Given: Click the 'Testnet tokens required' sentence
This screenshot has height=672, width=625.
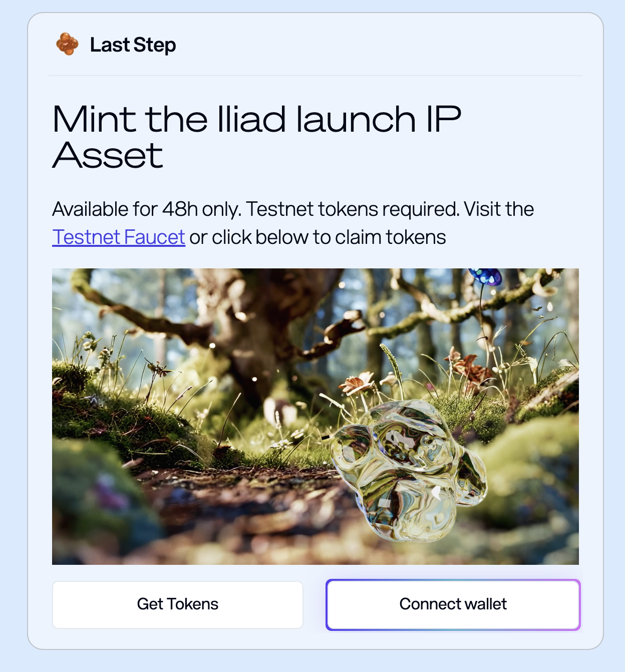Looking at the screenshot, I should click(x=353, y=209).
